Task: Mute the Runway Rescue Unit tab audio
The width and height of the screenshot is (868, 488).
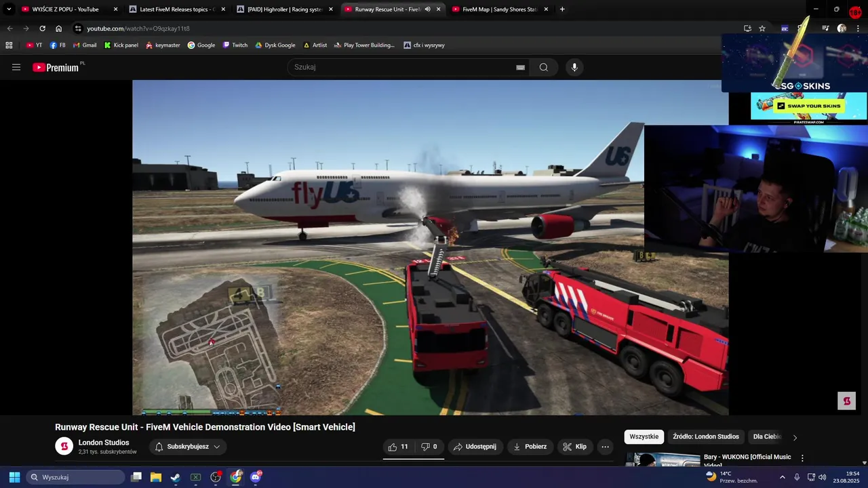Action: (427, 9)
